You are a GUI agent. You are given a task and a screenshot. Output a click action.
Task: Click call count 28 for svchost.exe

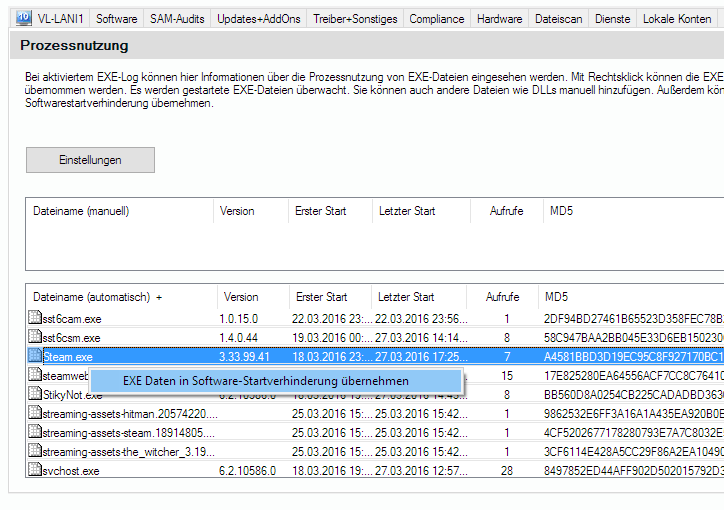(507, 471)
